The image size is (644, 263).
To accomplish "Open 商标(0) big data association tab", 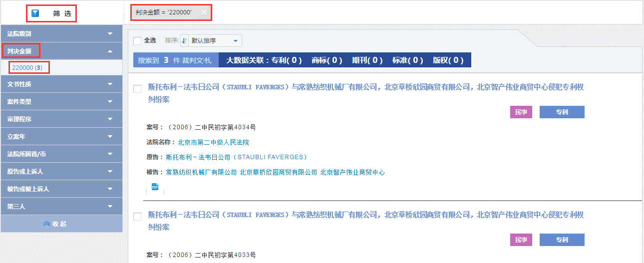I will pos(326,60).
